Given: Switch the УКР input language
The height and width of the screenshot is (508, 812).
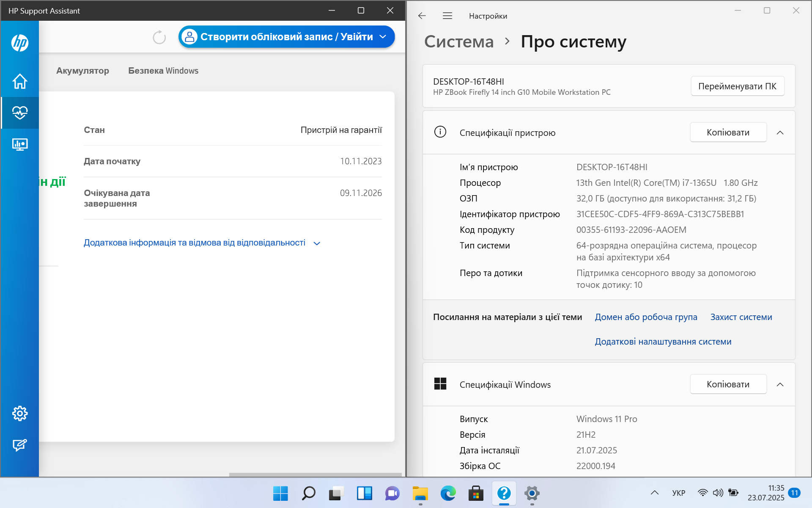Looking at the screenshot, I should click(679, 493).
